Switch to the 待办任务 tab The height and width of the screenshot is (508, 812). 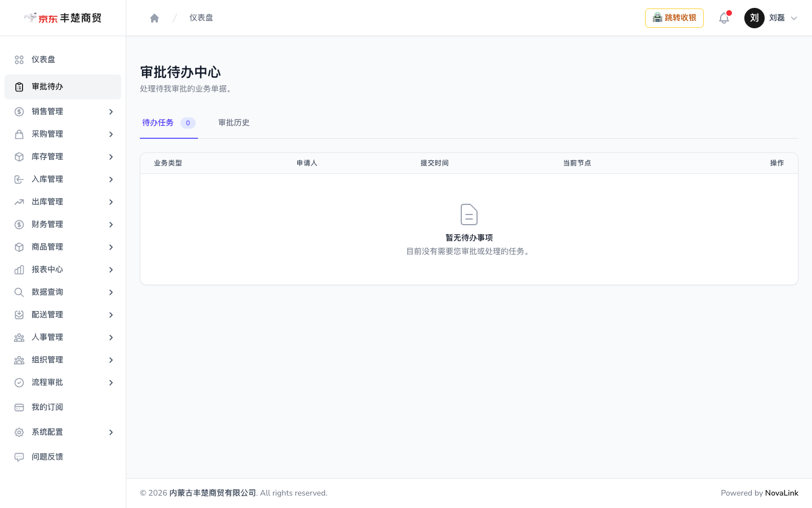(x=169, y=123)
